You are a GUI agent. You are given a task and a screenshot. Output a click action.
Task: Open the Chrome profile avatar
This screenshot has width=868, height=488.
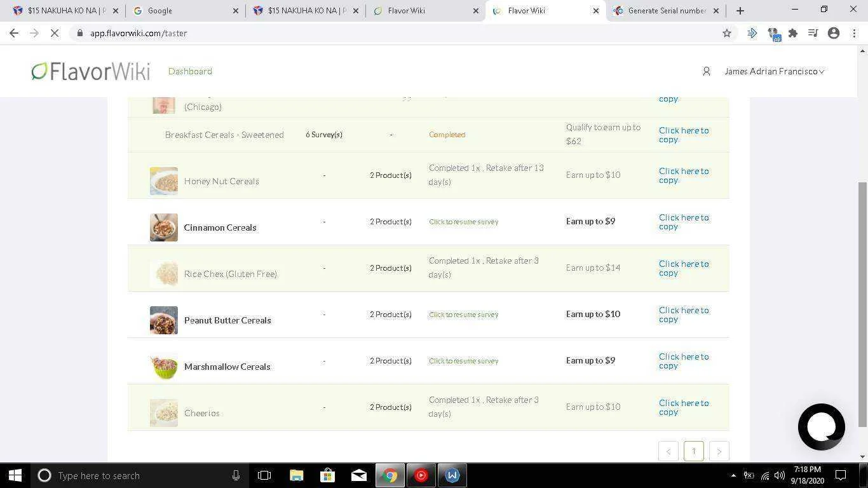pyautogui.click(x=834, y=33)
